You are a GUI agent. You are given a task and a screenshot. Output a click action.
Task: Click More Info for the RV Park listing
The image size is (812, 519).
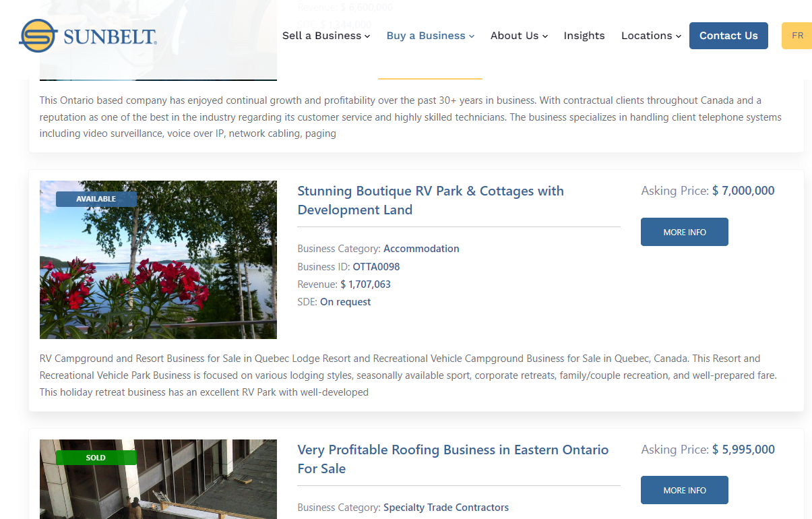pos(684,232)
